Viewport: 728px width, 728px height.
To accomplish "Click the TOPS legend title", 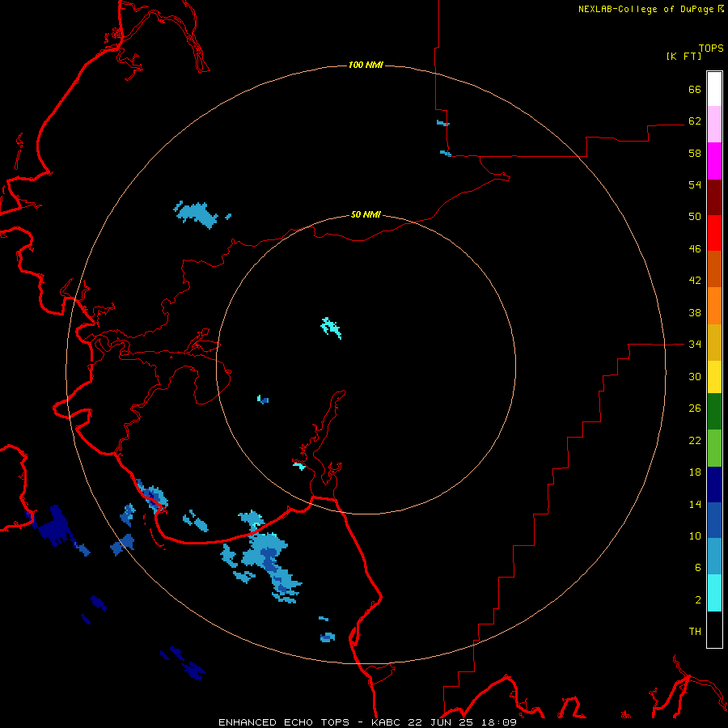I will click(x=711, y=48).
